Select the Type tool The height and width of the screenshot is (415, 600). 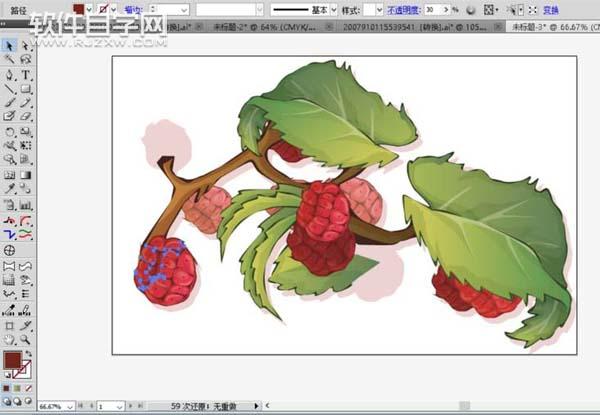click(x=25, y=74)
